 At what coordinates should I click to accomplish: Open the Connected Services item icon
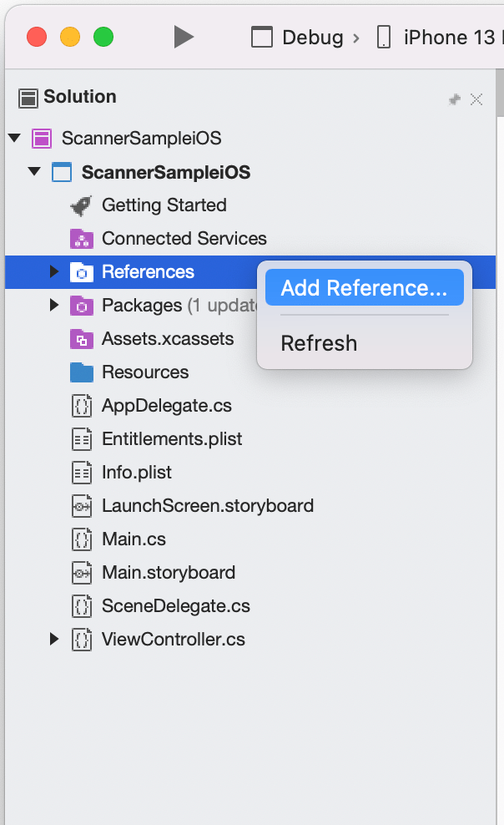point(81,239)
